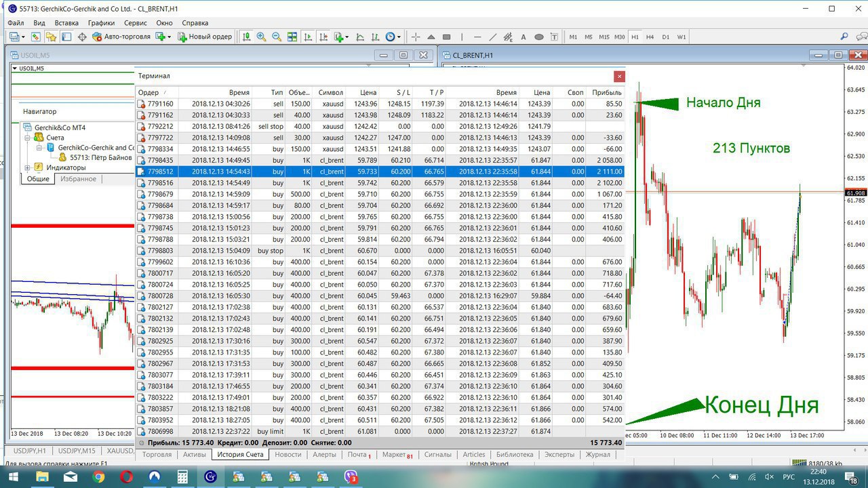Open the Вставка menu
This screenshot has height=488, width=868.
pos(66,23)
